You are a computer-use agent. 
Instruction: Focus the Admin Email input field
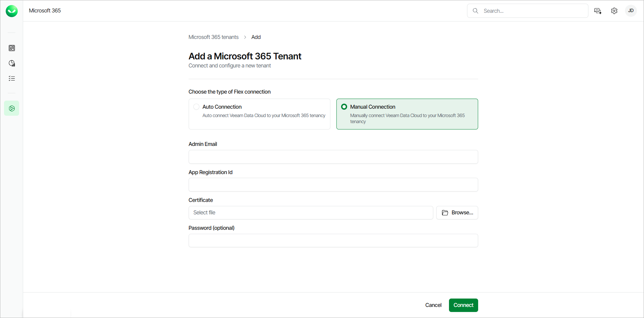pos(333,157)
